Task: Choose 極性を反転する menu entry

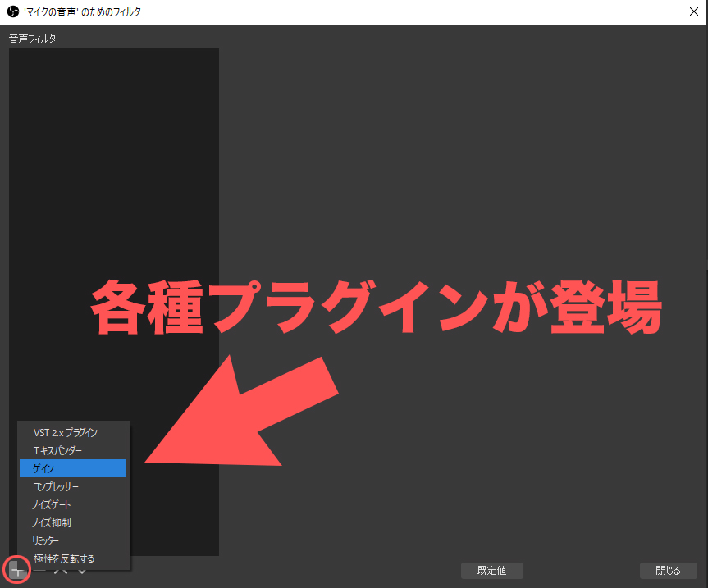Action: [73, 558]
